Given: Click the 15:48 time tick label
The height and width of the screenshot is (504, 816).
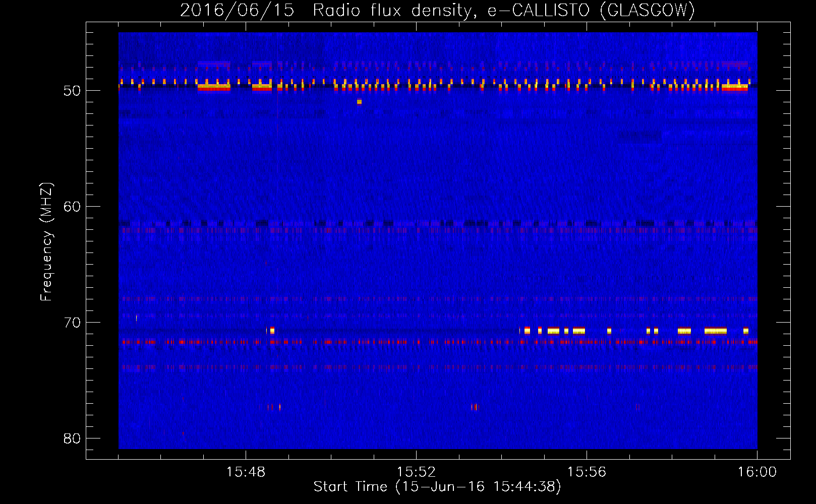Looking at the screenshot, I should coord(246,472).
